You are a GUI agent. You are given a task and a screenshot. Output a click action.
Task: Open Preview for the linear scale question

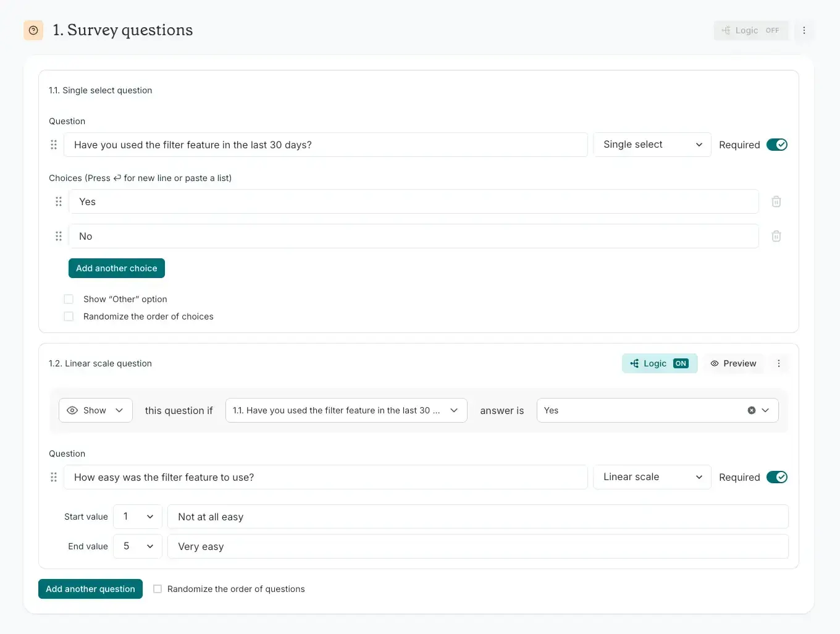(733, 363)
